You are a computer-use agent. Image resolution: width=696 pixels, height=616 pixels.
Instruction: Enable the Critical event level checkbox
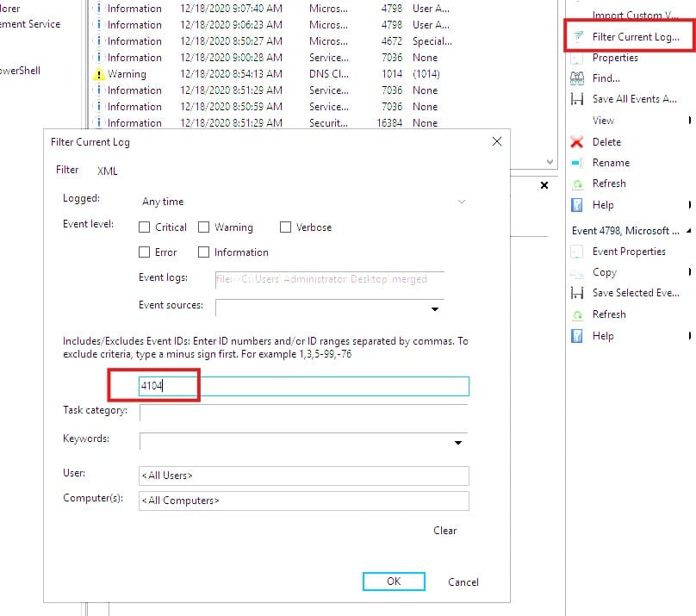(x=145, y=227)
